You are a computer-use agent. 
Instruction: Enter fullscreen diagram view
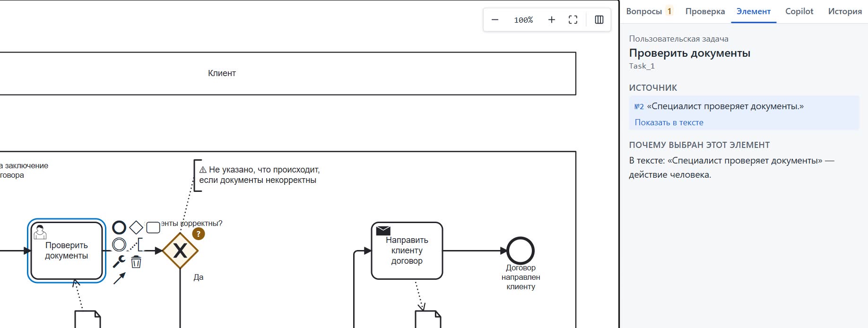coord(573,20)
